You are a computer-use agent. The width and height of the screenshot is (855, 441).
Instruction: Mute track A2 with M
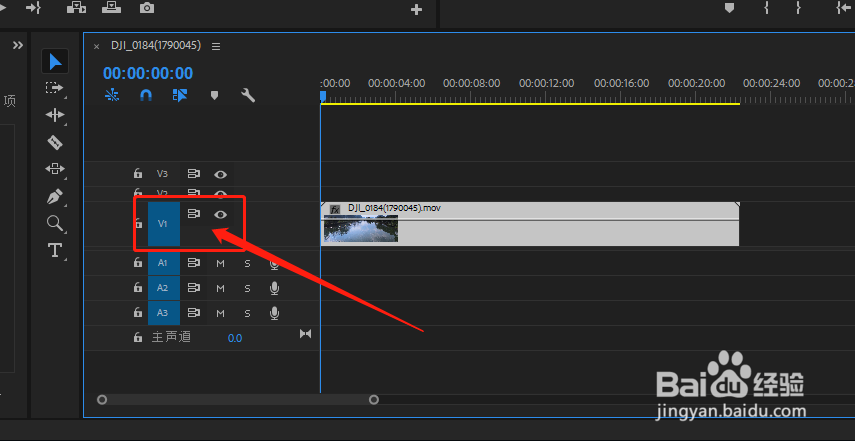[220, 288]
